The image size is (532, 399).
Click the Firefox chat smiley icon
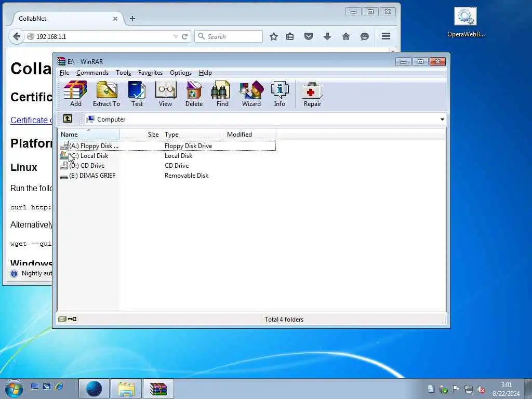coord(364,36)
